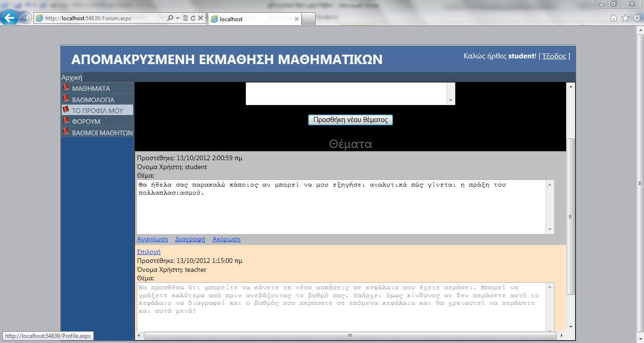Select the localhost browser tab

pos(255,19)
